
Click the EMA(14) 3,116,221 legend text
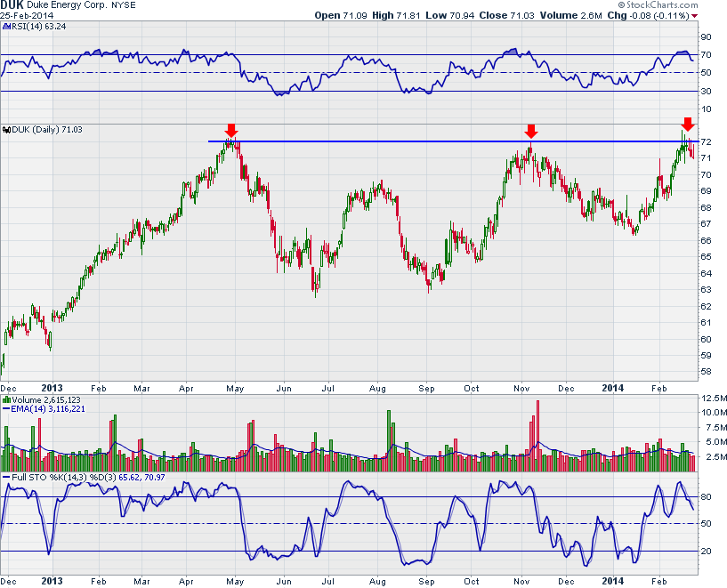(x=48, y=408)
